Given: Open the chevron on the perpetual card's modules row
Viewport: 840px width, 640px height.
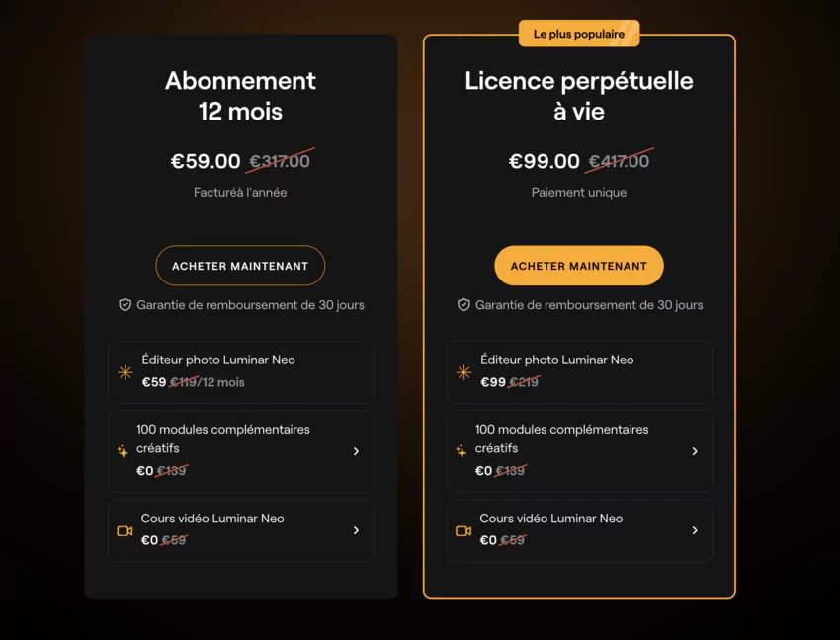Looking at the screenshot, I should [695, 451].
